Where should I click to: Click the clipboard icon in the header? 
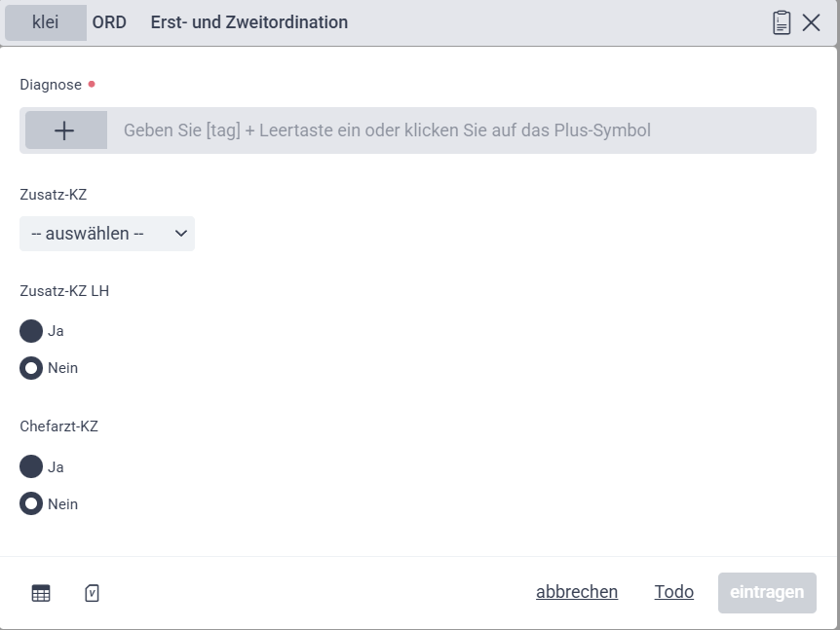[782, 22]
